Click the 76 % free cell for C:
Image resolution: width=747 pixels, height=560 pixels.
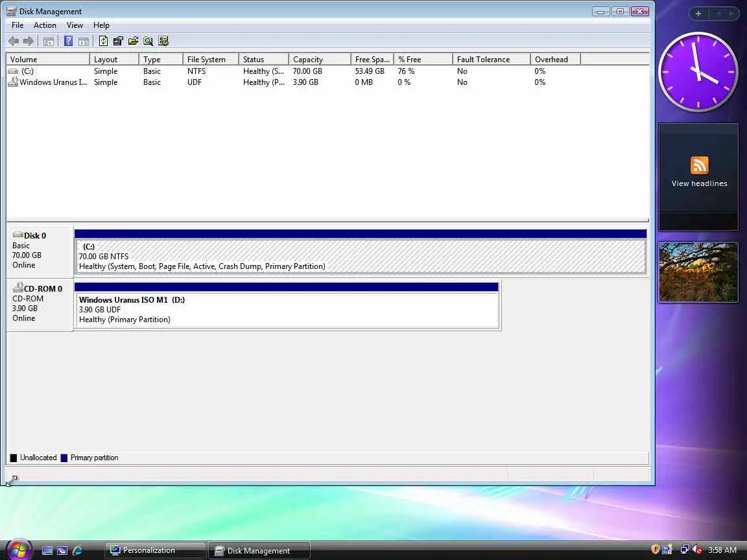coord(406,71)
